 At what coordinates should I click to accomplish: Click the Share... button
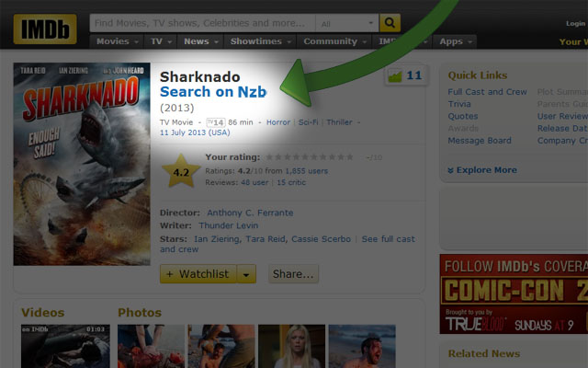point(293,274)
